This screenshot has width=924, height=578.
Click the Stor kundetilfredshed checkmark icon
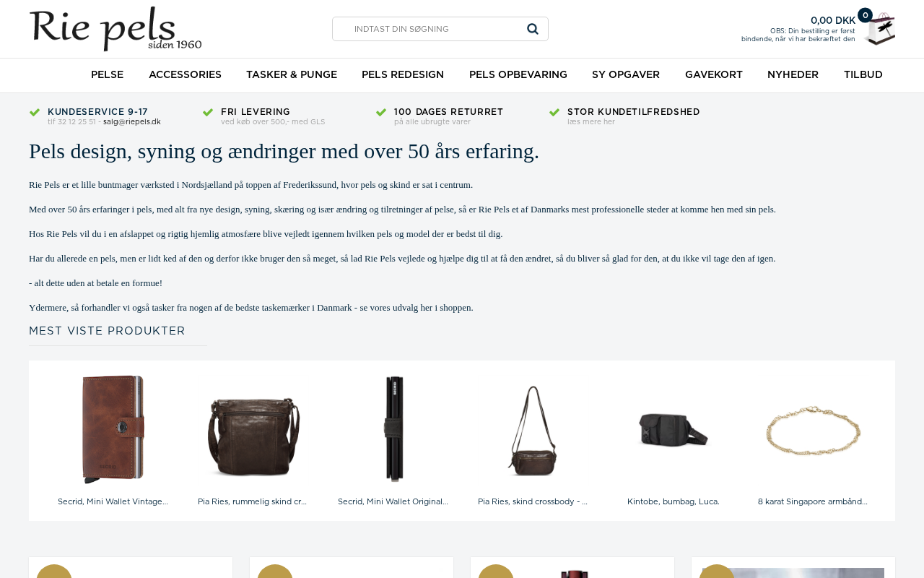click(554, 112)
